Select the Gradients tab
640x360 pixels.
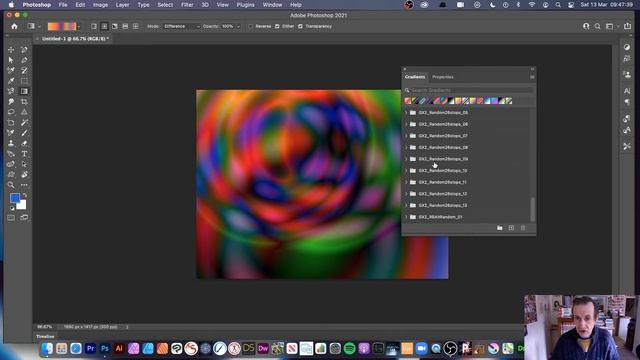[415, 77]
